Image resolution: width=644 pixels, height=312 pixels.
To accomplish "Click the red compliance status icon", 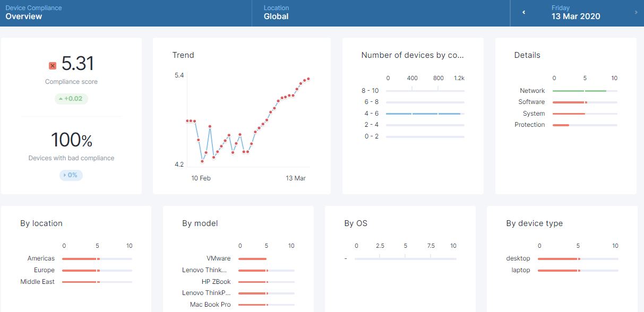I will click(53, 66).
